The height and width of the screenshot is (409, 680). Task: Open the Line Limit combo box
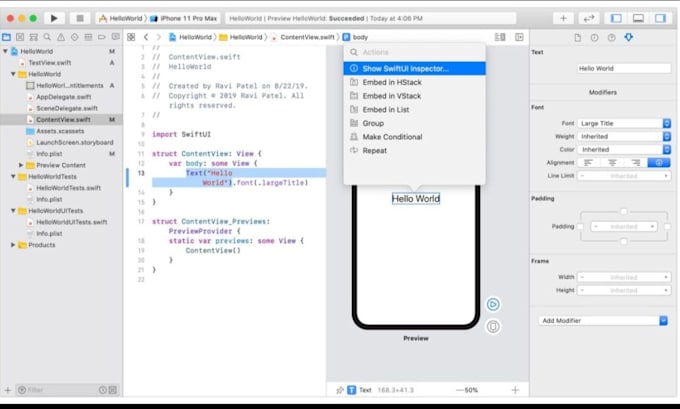click(624, 176)
